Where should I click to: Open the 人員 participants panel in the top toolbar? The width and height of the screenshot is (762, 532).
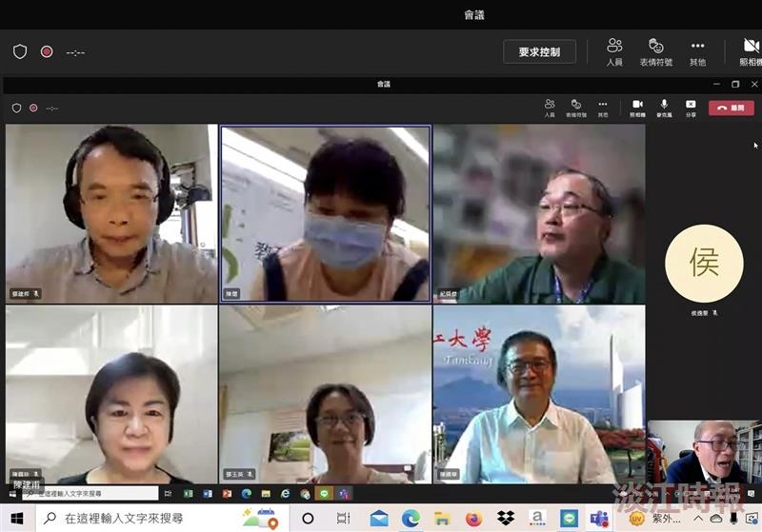pyautogui.click(x=614, y=52)
